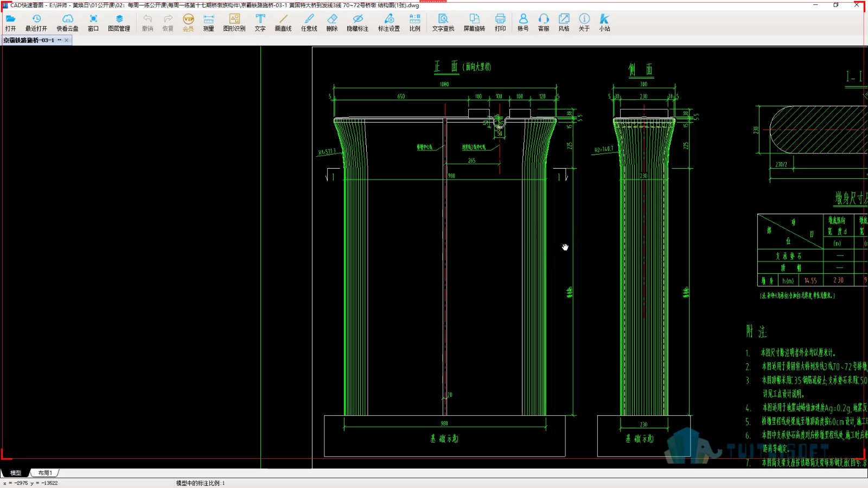Switch to the 模型 model tab

(x=16, y=473)
